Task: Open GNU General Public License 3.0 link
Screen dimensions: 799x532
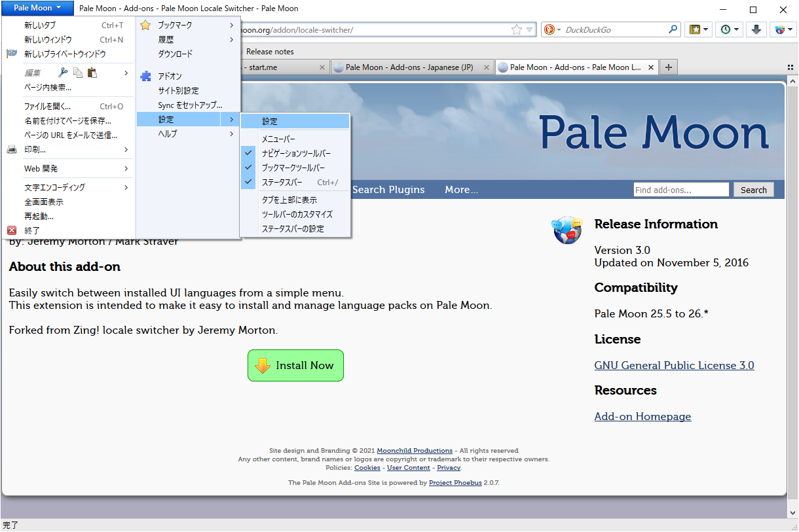Action: [x=674, y=366]
